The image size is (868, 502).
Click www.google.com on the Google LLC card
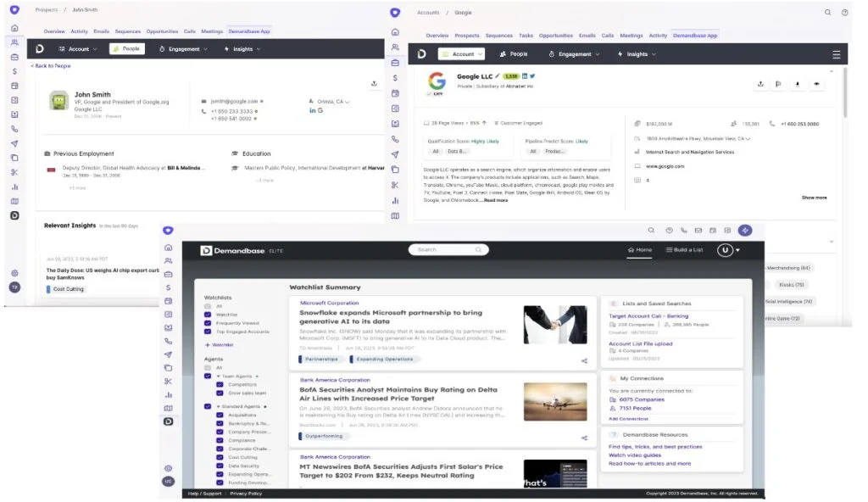click(665, 166)
